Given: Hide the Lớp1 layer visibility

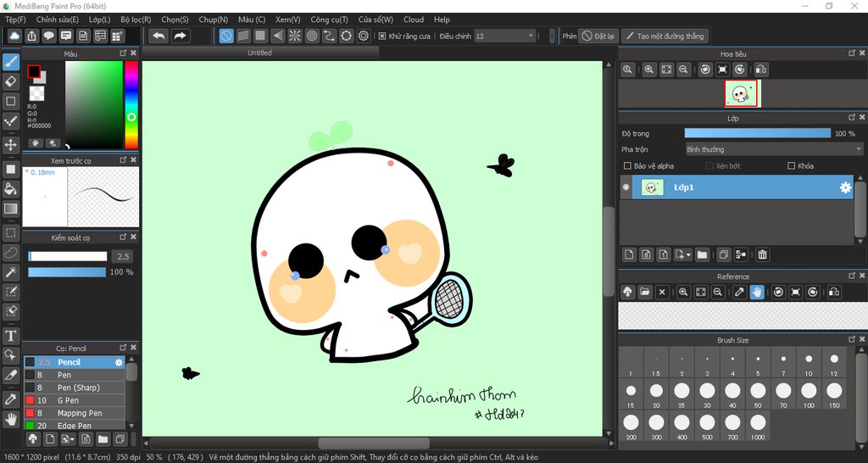Looking at the screenshot, I should pyautogui.click(x=626, y=187).
